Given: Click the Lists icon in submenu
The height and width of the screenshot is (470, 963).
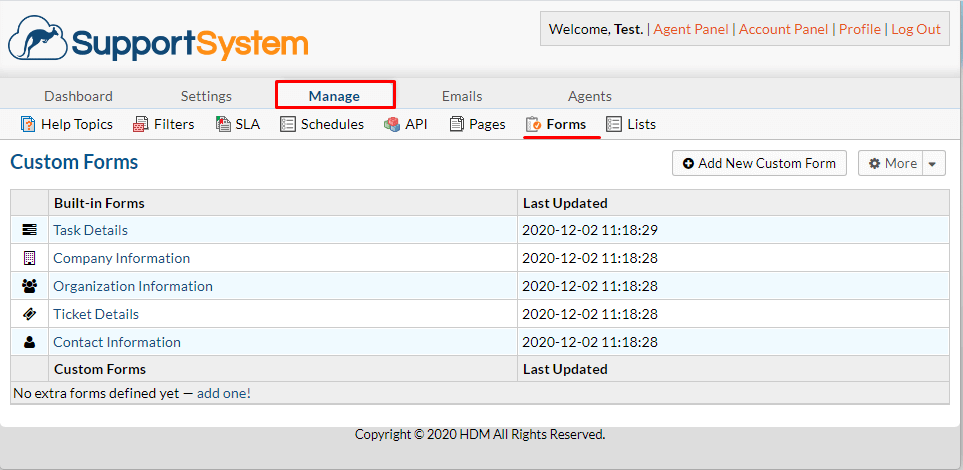Looking at the screenshot, I should 614,125.
